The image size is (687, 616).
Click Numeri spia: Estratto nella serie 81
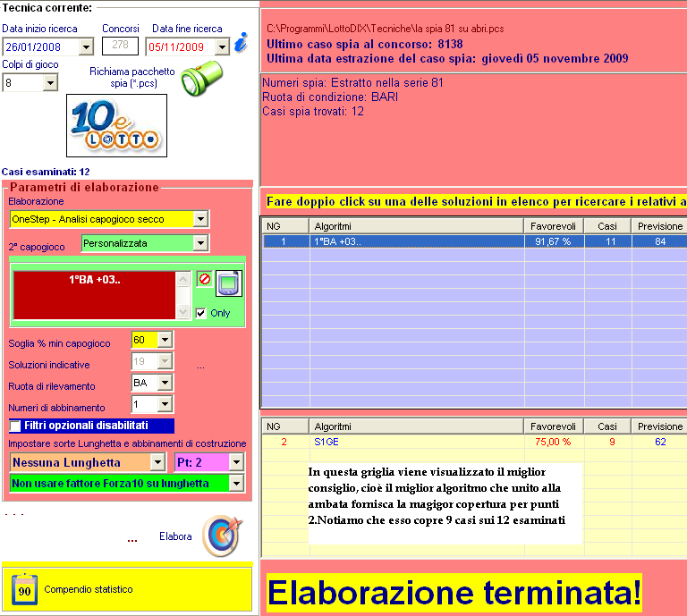352,83
